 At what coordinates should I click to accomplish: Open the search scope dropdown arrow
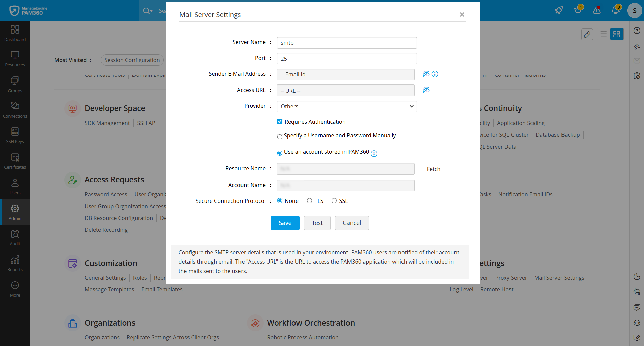[x=152, y=11]
